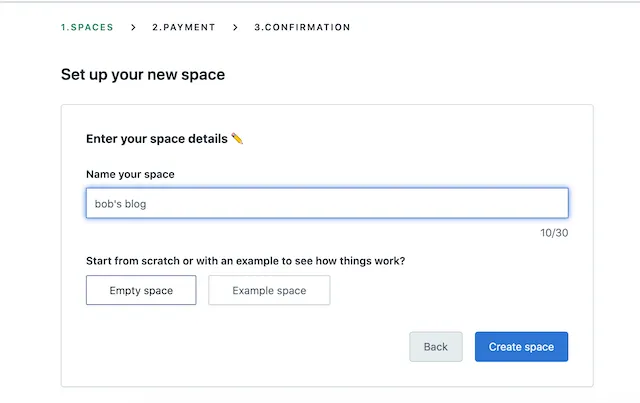Click the 'Set up your new space' heading
Screen dimensions: 640x403
click(143, 75)
